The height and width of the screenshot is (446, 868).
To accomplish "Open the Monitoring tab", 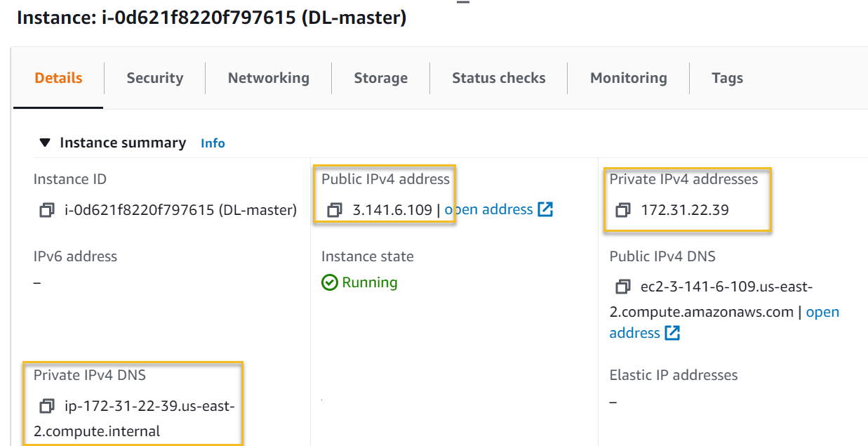I will point(628,78).
